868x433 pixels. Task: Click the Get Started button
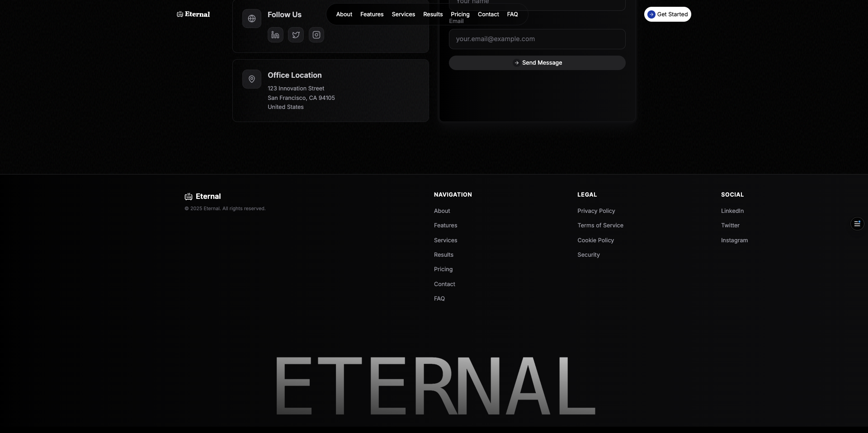click(x=668, y=14)
